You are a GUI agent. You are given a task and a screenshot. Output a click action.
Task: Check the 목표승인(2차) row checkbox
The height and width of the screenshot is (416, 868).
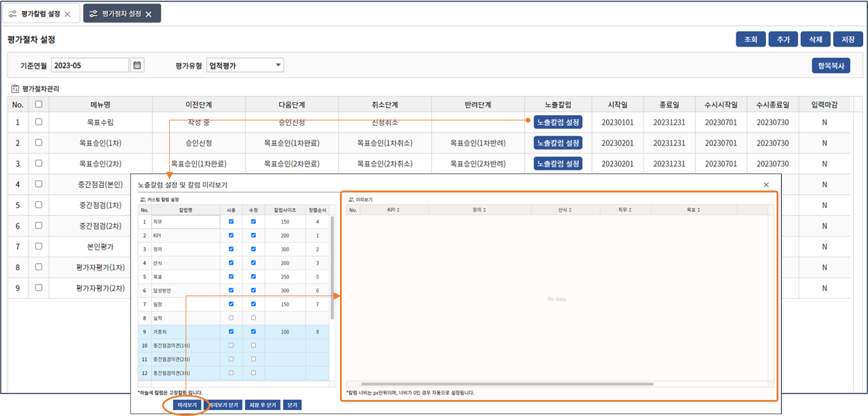(x=39, y=164)
